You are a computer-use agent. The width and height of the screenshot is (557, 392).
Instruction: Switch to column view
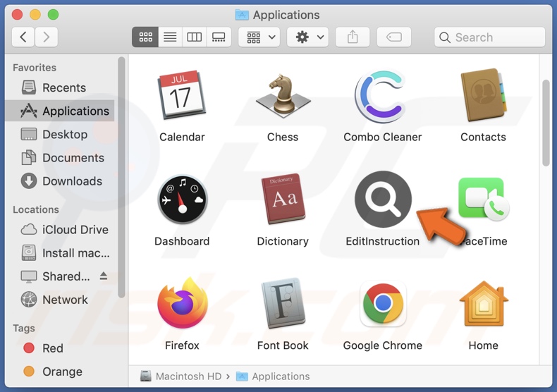195,37
